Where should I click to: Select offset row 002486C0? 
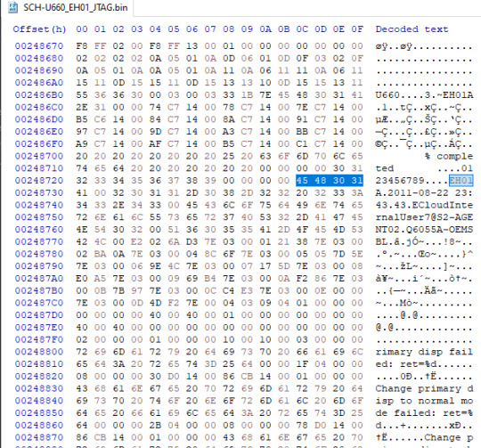point(39,107)
